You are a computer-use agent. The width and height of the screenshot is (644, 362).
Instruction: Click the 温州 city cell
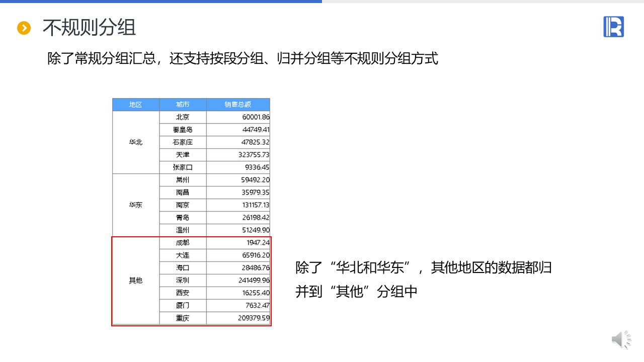tap(183, 230)
